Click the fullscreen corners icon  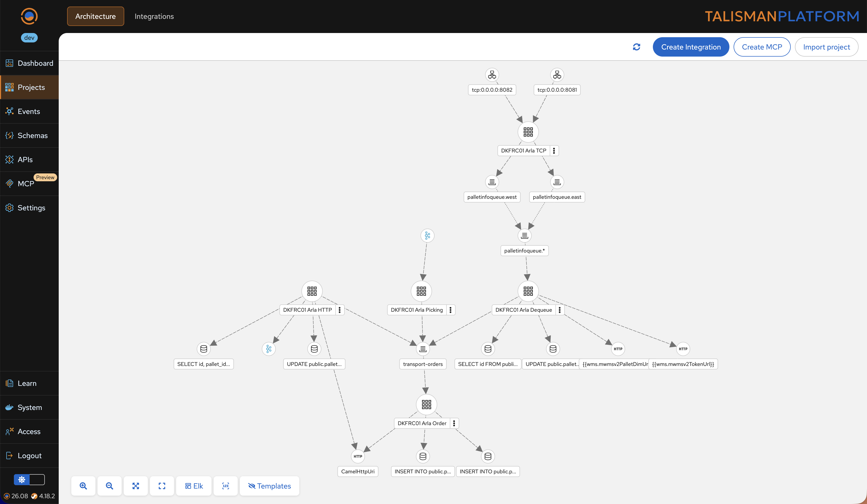(162, 486)
